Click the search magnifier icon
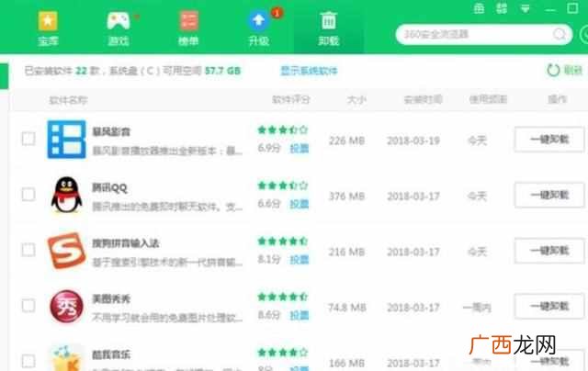Image resolution: width=588 pixels, height=371 pixels. point(560,35)
